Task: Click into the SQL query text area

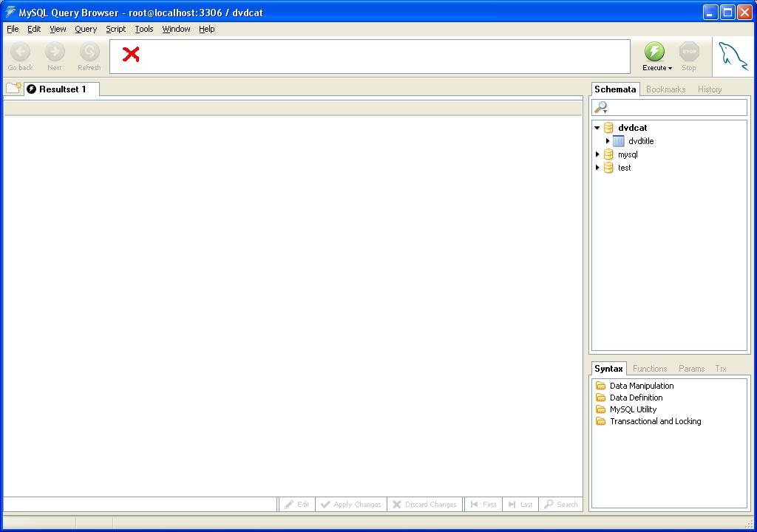Action: tap(370, 56)
